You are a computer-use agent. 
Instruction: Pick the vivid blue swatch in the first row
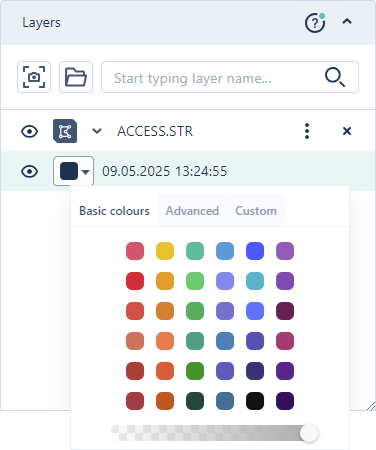pyautogui.click(x=255, y=251)
